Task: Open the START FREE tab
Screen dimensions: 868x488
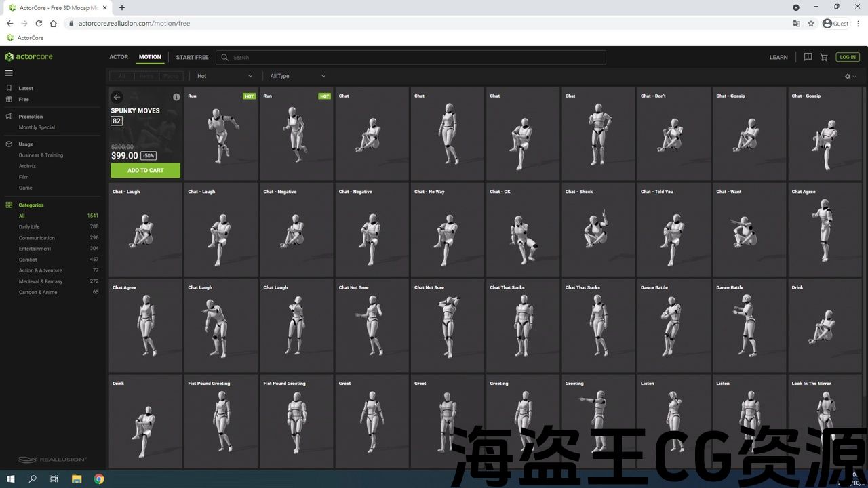Action: coord(192,57)
